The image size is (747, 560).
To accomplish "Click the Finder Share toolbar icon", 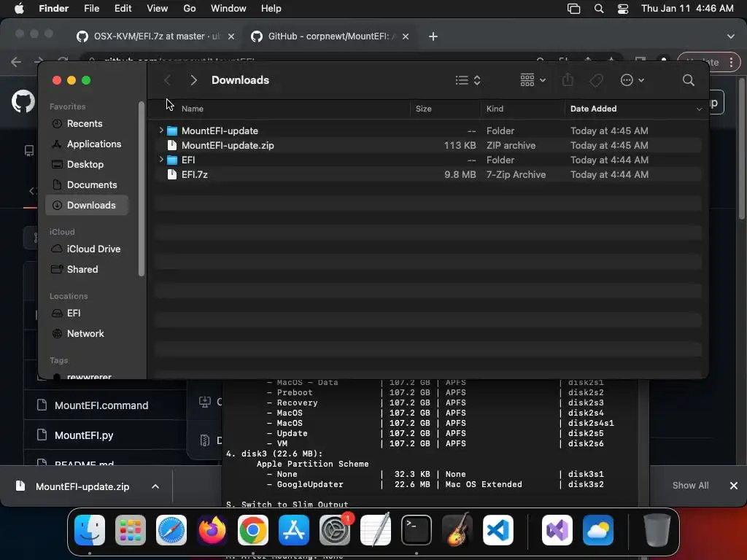I will [568, 79].
